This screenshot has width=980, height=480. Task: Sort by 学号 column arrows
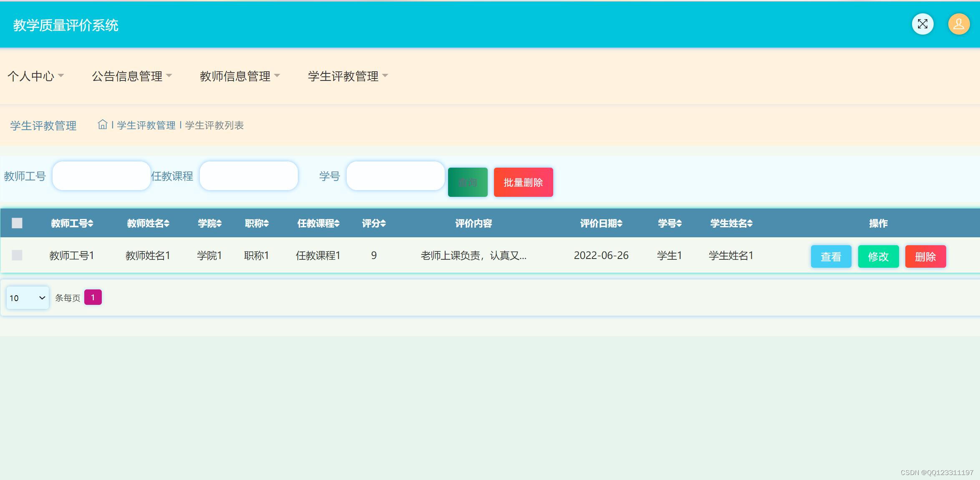679,224
